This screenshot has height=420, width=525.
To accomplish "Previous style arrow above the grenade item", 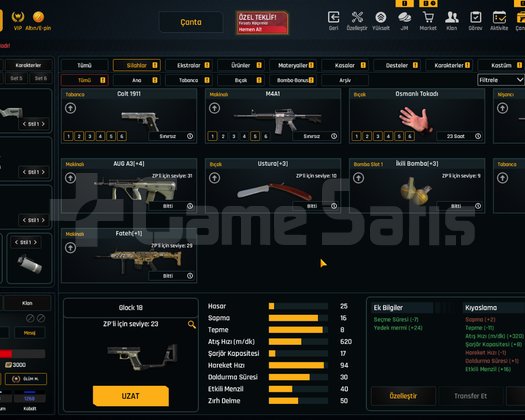I will (x=16, y=242).
